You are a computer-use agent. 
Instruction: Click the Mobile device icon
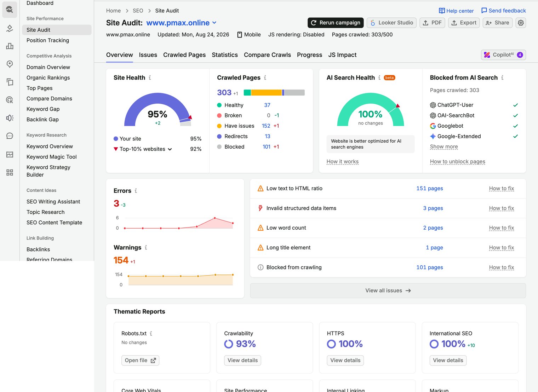coord(240,35)
